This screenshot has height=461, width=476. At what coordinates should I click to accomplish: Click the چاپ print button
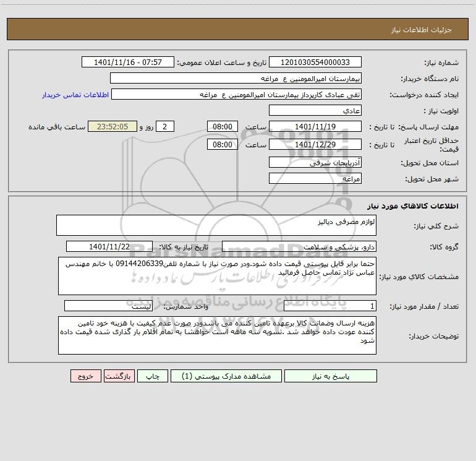[x=153, y=376]
